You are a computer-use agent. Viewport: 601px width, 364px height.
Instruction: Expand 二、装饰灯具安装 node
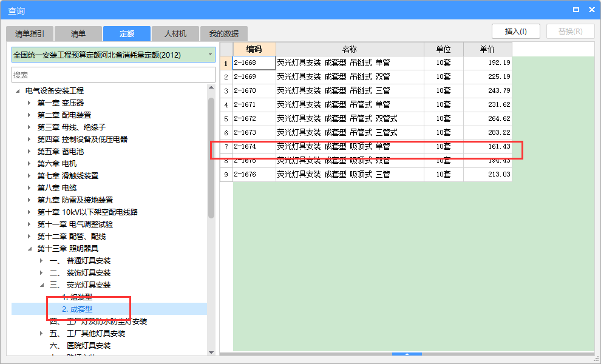click(41, 273)
